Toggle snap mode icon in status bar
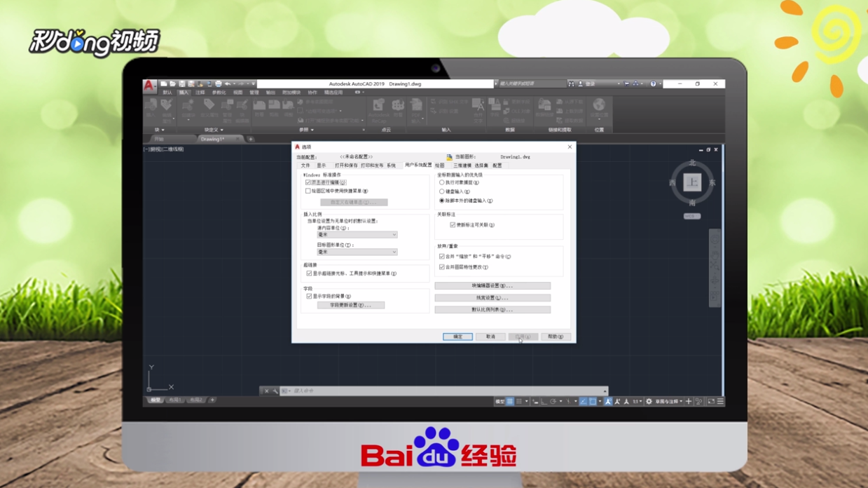This screenshot has height=488, width=868. coord(519,402)
